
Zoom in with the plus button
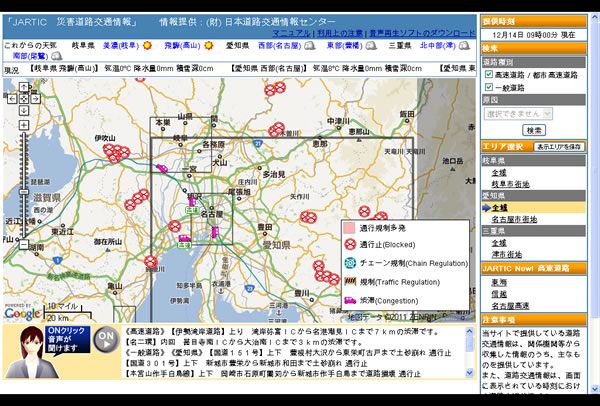tap(24, 125)
